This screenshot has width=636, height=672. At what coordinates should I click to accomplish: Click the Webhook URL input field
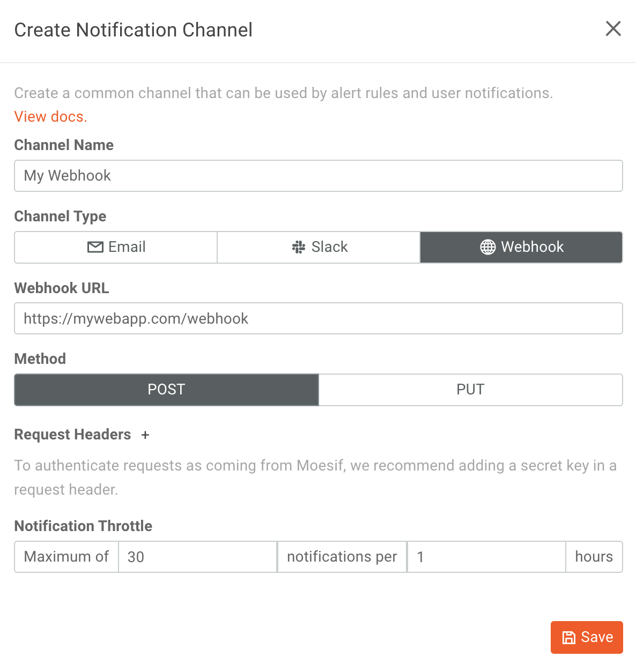[x=318, y=318]
